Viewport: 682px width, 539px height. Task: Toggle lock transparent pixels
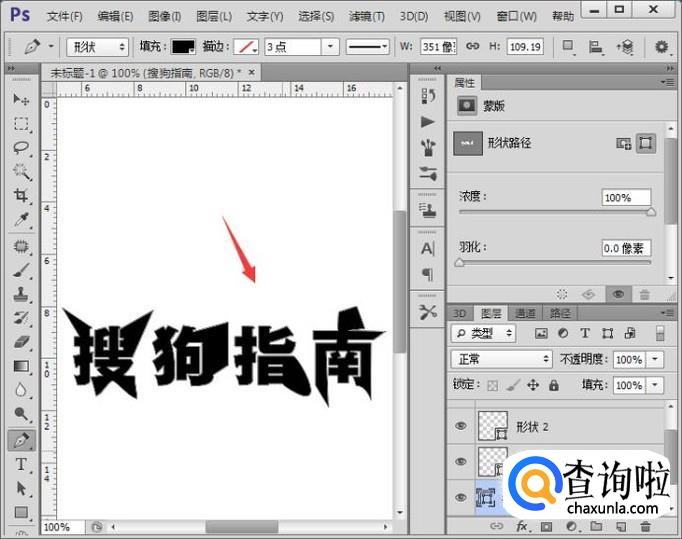pyautogui.click(x=492, y=385)
